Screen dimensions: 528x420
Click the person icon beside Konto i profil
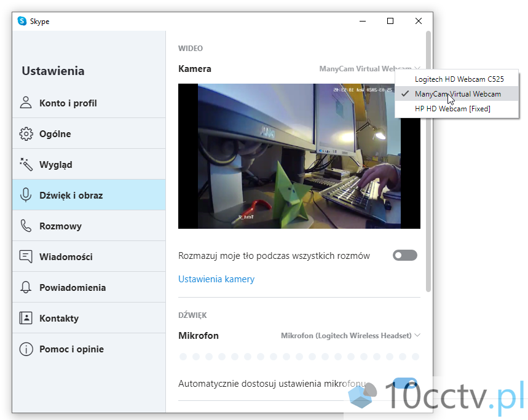(x=26, y=103)
